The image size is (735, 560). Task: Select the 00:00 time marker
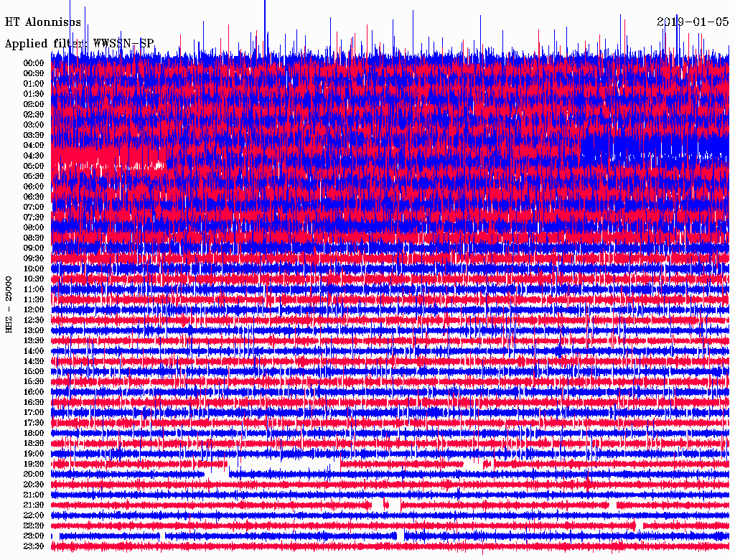(34, 63)
